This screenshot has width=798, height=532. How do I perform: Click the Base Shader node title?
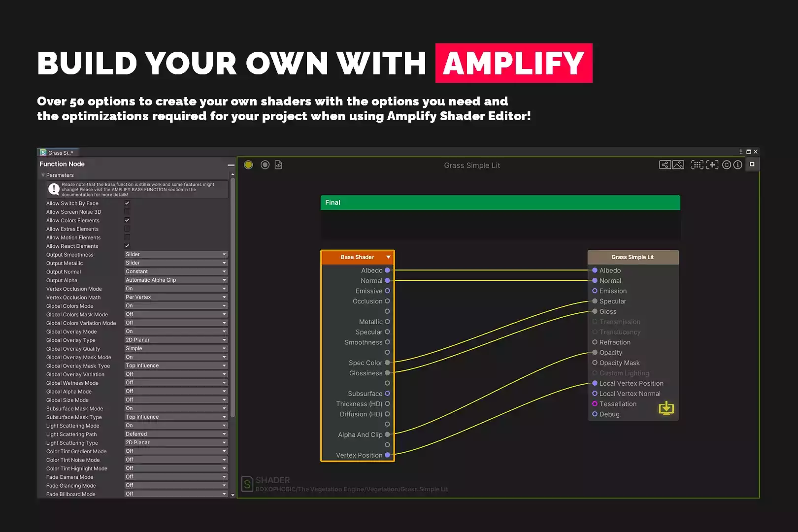pos(357,257)
